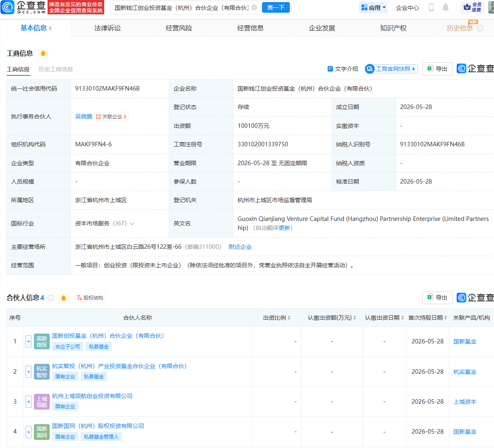Click the 国新创投 partner logo icon
The width and height of the screenshot is (494, 448).
42,341
